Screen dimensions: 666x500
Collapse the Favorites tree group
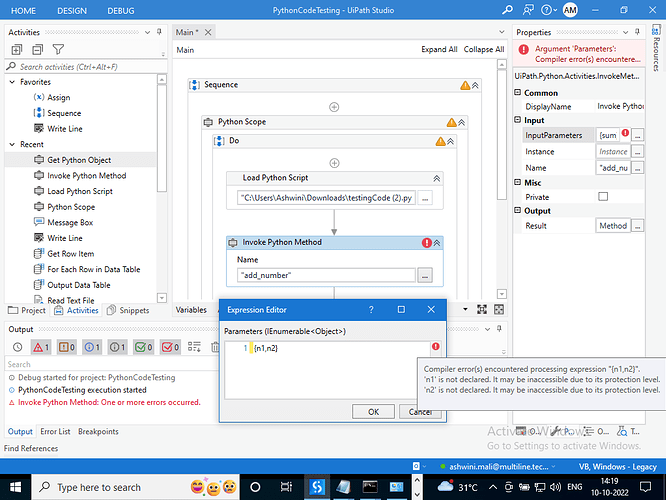point(12,82)
